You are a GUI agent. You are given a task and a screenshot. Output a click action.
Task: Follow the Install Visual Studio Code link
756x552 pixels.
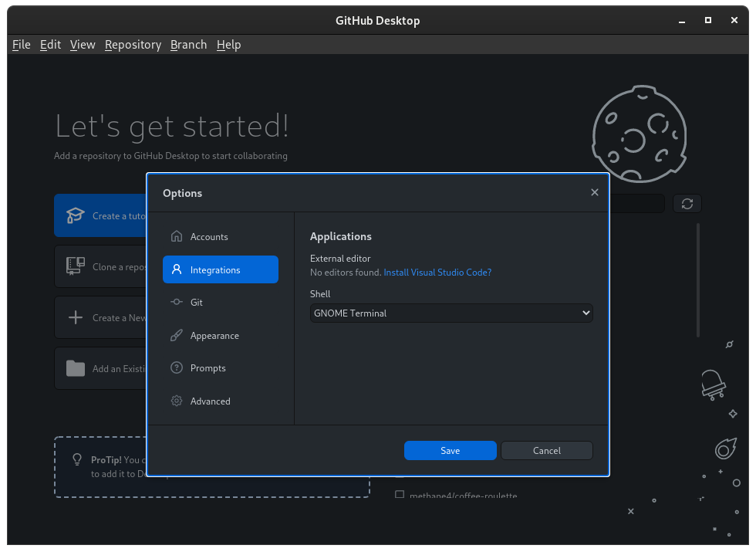coord(437,272)
